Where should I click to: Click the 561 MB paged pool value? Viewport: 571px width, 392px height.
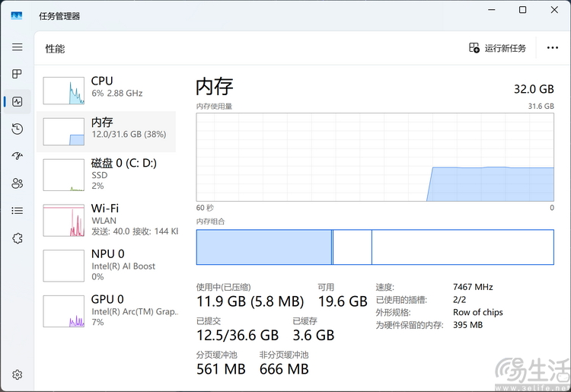click(221, 369)
